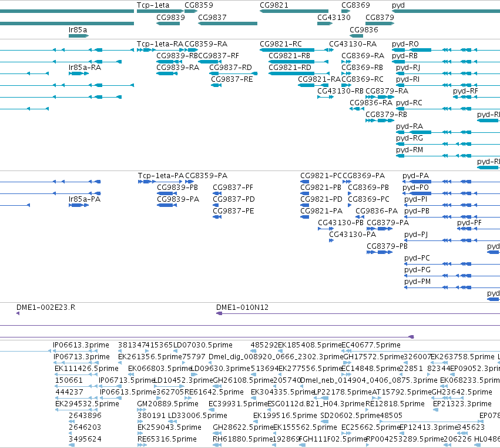
Task: Select the CG8379-PA protein label
Action: [x=388, y=223]
